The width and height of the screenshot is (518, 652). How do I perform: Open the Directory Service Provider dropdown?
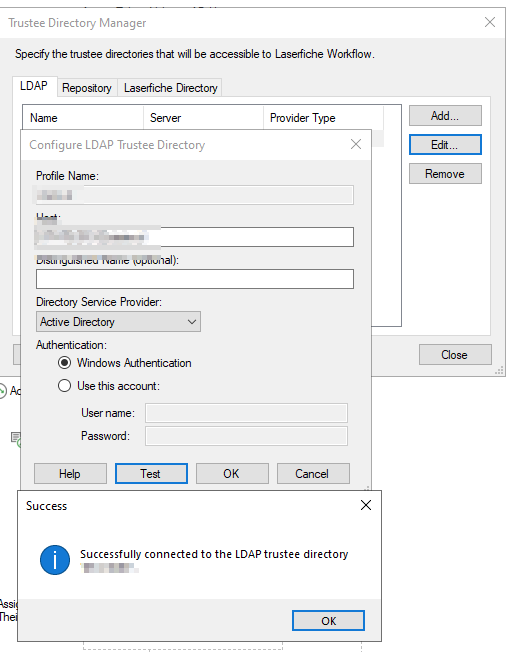118,322
